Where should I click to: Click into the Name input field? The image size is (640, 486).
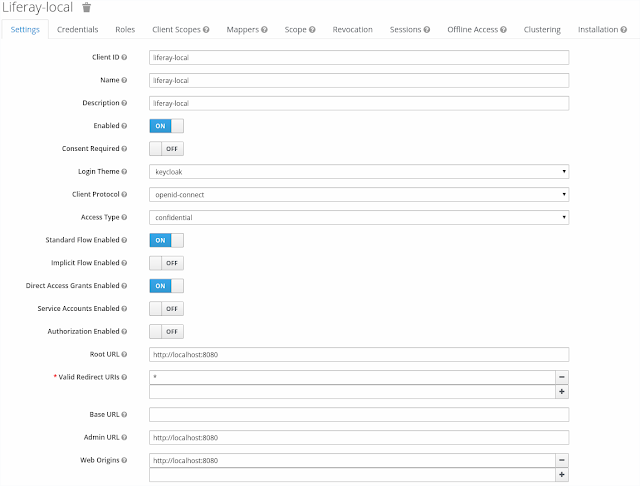click(359, 80)
